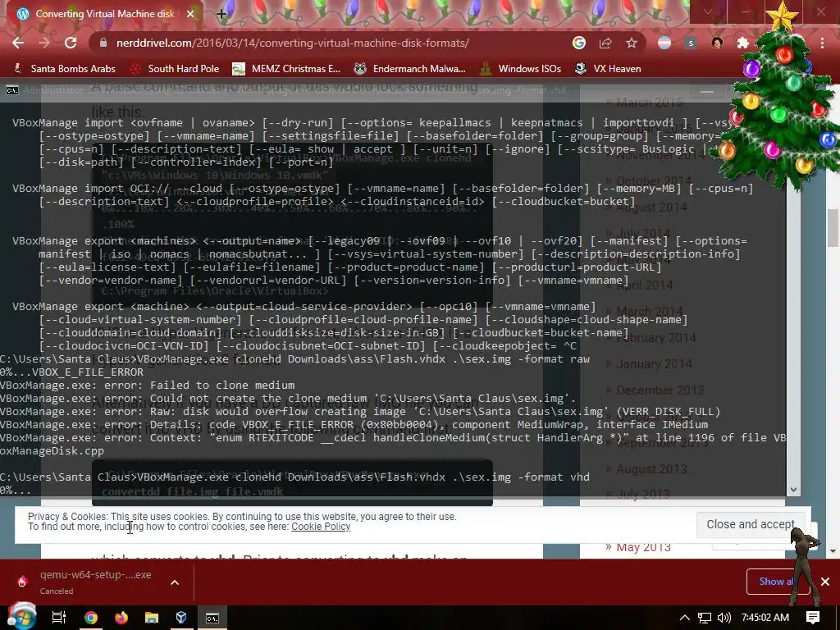Click the Google icon in address bar

click(578, 43)
